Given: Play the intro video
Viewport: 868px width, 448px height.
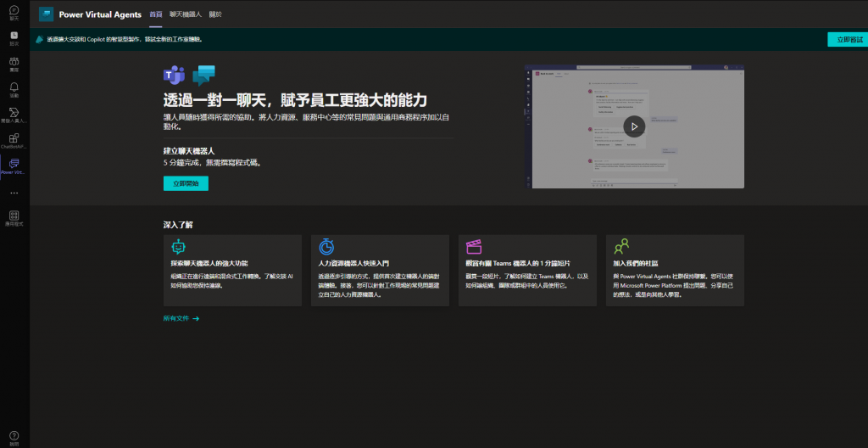Looking at the screenshot, I should click(x=634, y=126).
